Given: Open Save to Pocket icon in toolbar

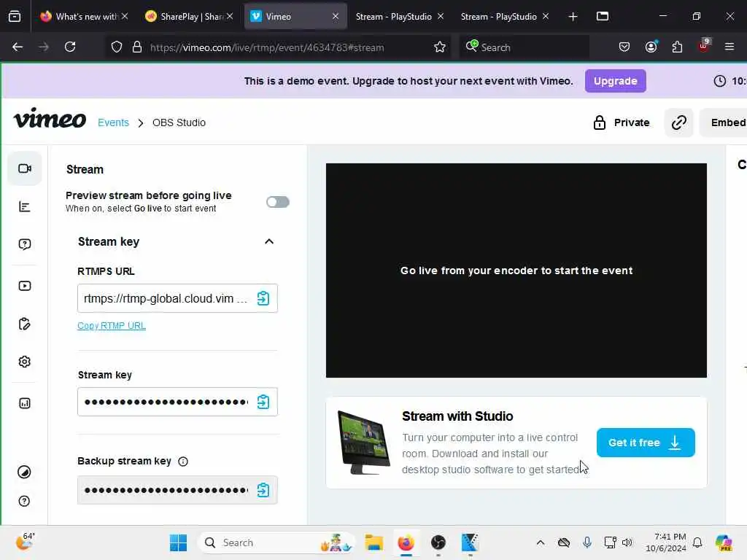Looking at the screenshot, I should (624, 47).
